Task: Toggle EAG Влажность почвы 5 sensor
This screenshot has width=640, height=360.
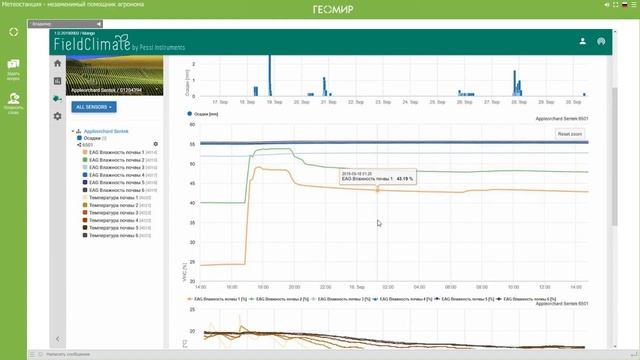Action: 85,182
